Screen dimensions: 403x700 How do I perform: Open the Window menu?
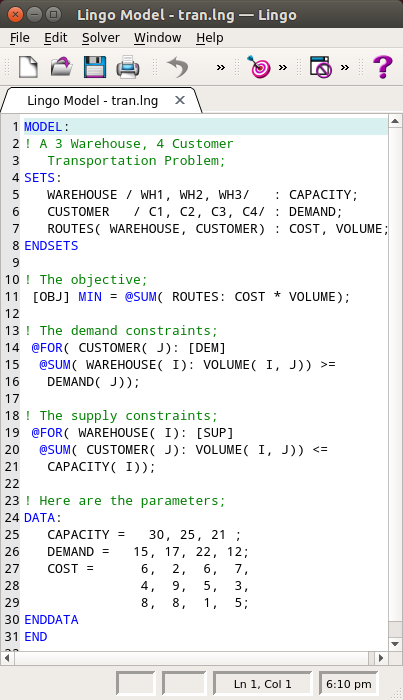click(158, 38)
